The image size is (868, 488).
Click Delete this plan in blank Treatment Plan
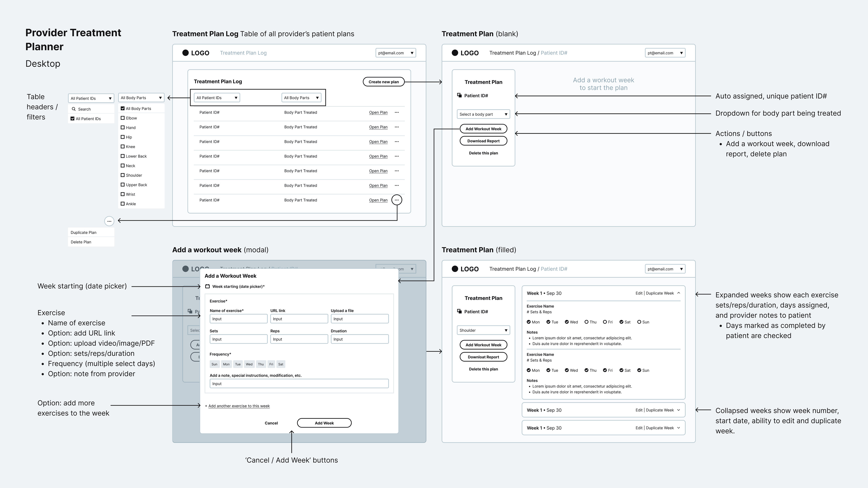tap(483, 153)
